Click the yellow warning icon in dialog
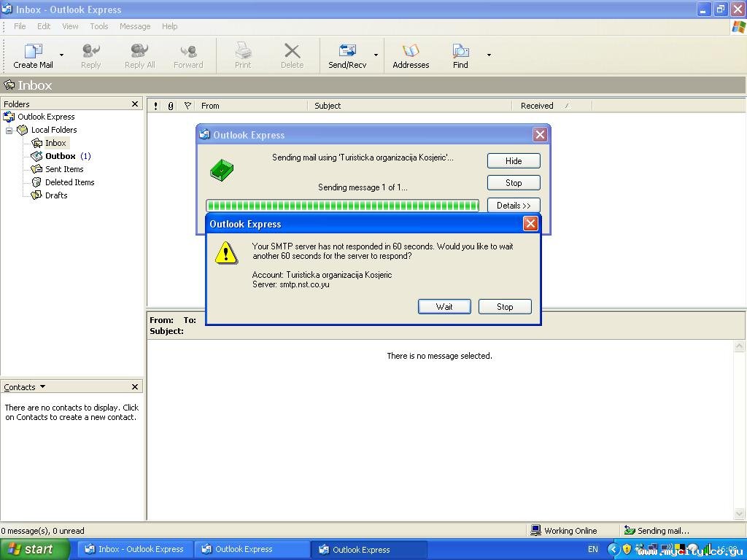 pos(226,253)
